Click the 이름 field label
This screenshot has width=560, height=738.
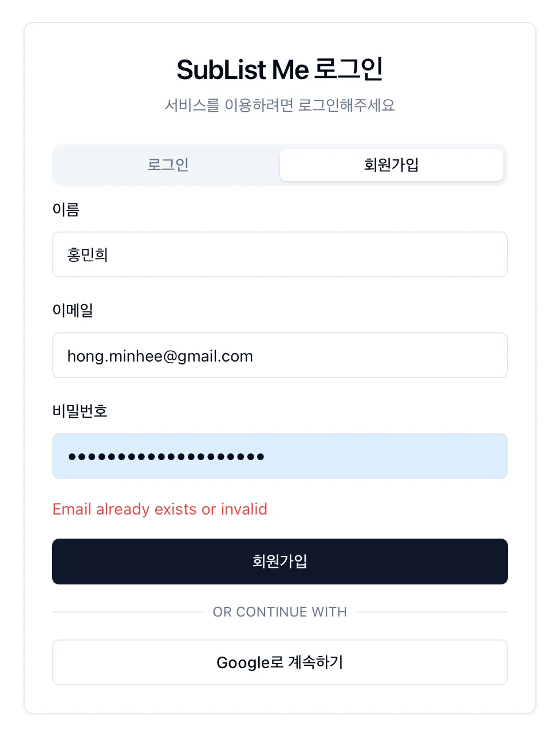click(x=66, y=210)
